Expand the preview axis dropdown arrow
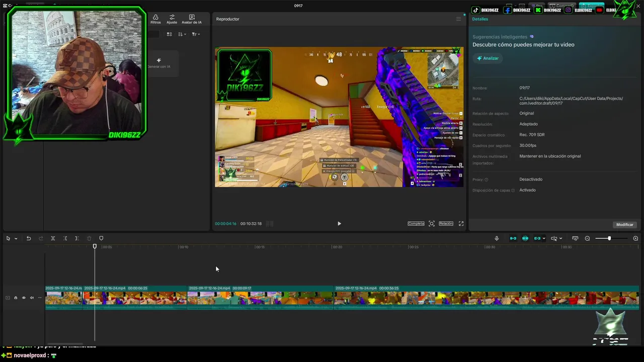644x362 pixels. tap(560, 239)
